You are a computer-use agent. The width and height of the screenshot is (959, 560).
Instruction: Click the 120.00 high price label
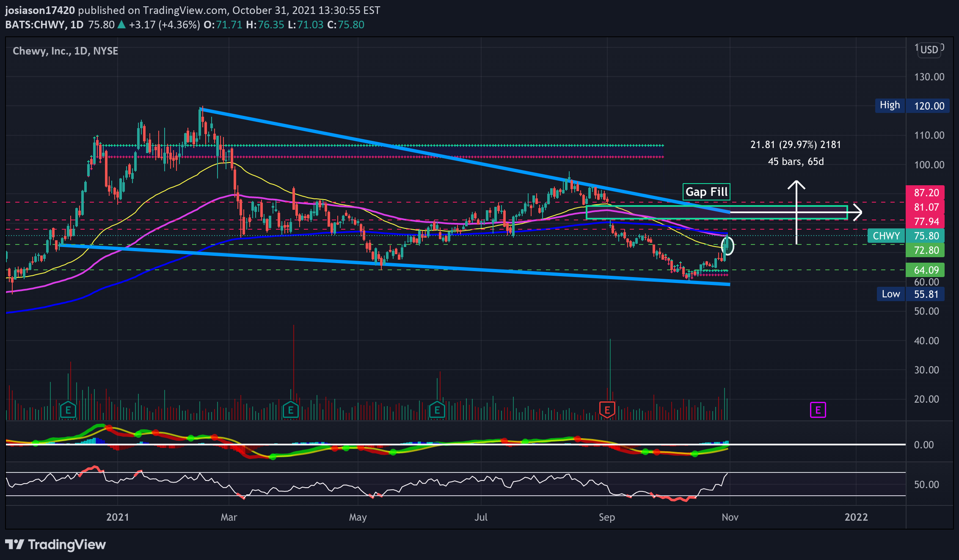tap(929, 106)
